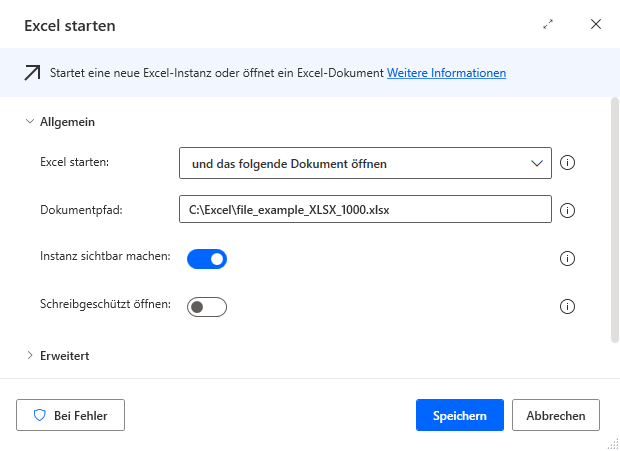The width and height of the screenshot is (620, 451).
Task: Open the Excel starten dropdown
Action: [365, 163]
